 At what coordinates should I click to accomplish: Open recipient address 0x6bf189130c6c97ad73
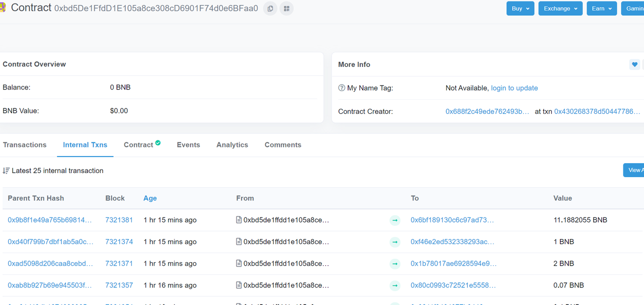tap(452, 220)
